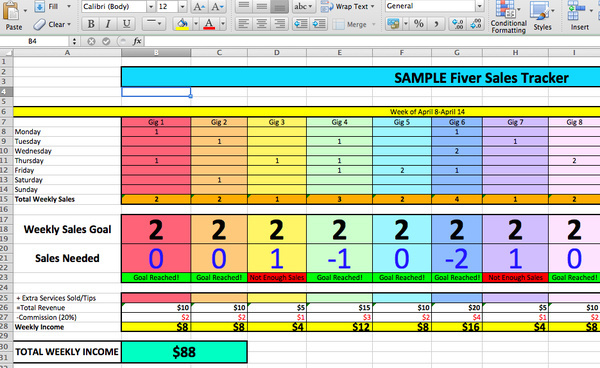Viewport: 600px width, 368px height.
Task: Apply the yellow fill color bucket
Action: 182,24
